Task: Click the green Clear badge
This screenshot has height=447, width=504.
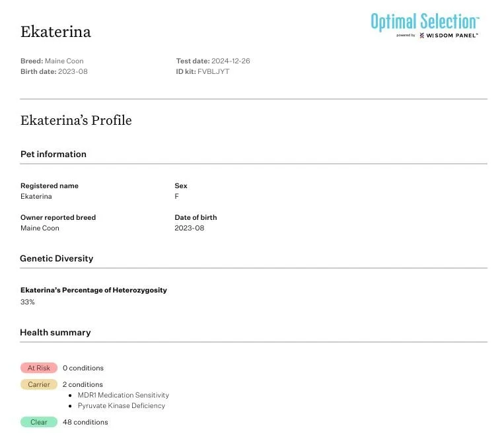Action: pos(38,422)
